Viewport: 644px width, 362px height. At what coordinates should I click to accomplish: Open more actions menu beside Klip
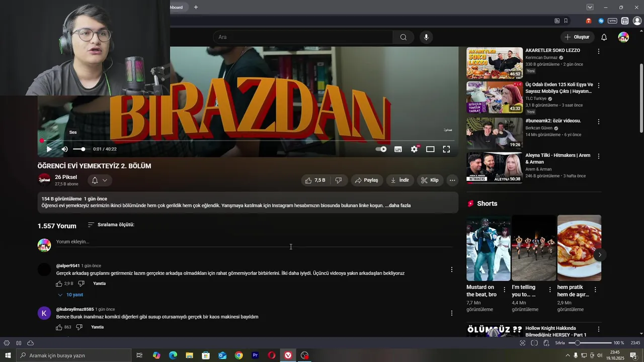click(x=452, y=180)
